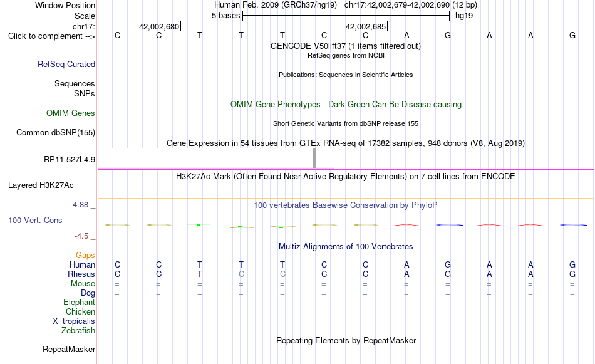Click the Chicken species label
595x364 pixels.
click(80, 311)
